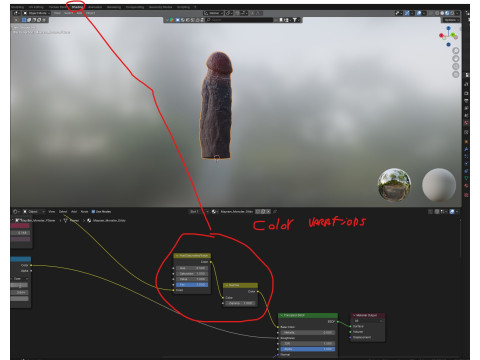480x360 pixels.
Task: Click the HDRI environment preview sphere
Action: pyautogui.click(x=394, y=185)
